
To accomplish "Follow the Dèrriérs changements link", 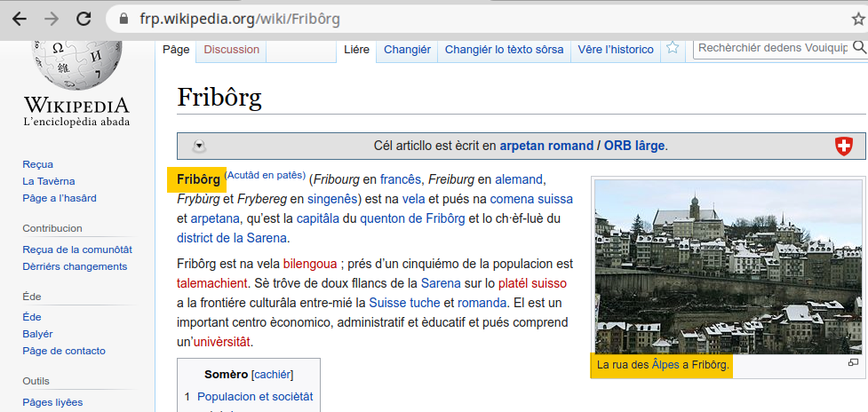I will pyautogui.click(x=75, y=266).
